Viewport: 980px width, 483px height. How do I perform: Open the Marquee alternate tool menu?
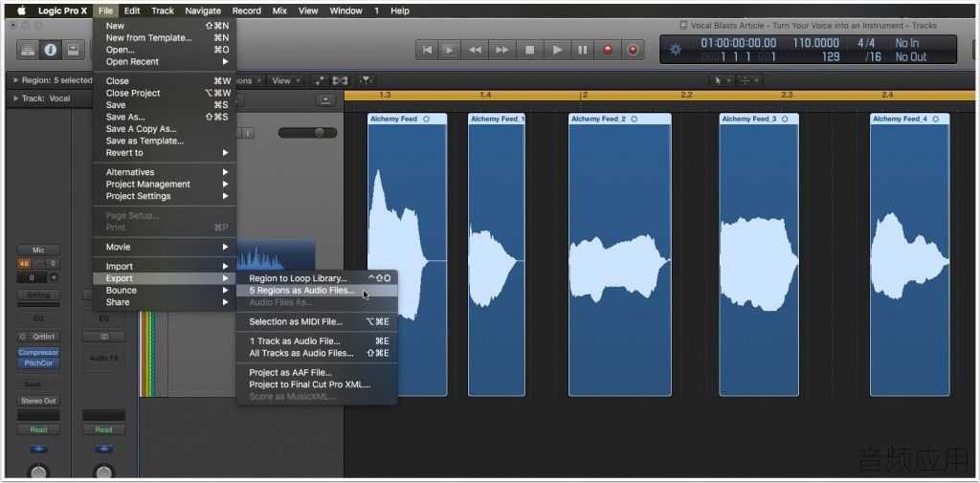click(x=748, y=80)
